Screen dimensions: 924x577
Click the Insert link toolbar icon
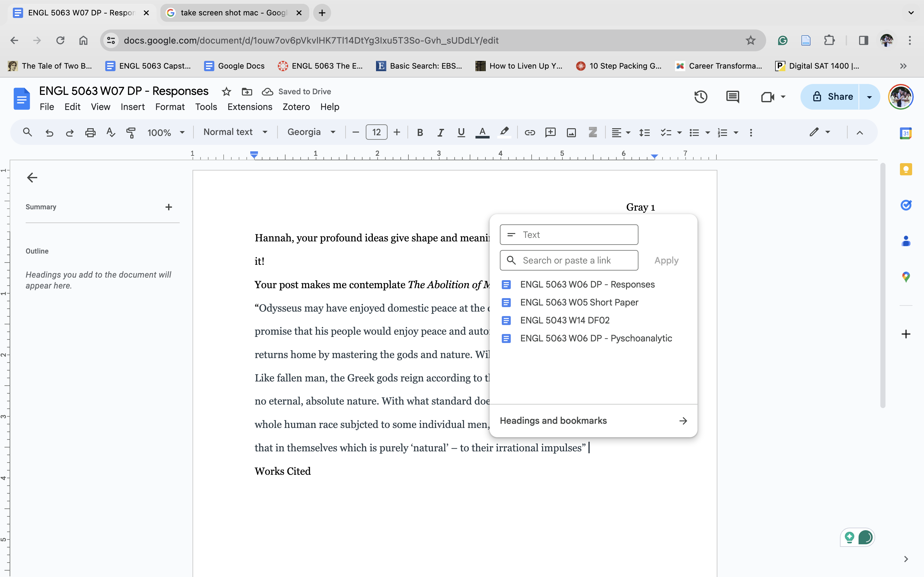click(530, 132)
